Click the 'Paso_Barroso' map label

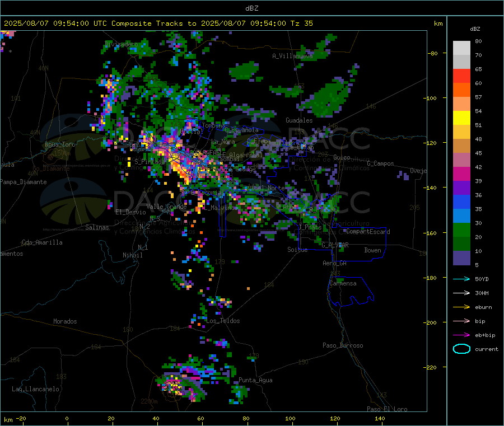tap(343, 346)
